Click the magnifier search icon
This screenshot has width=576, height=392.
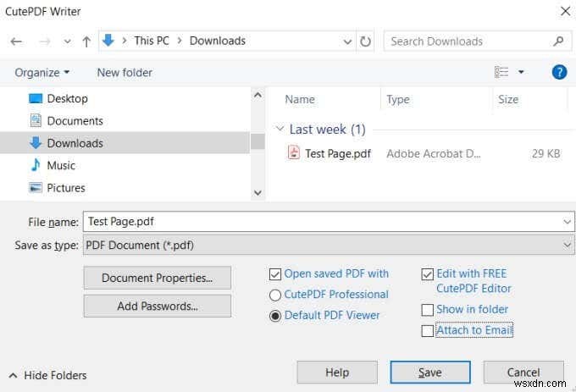pos(558,41)
